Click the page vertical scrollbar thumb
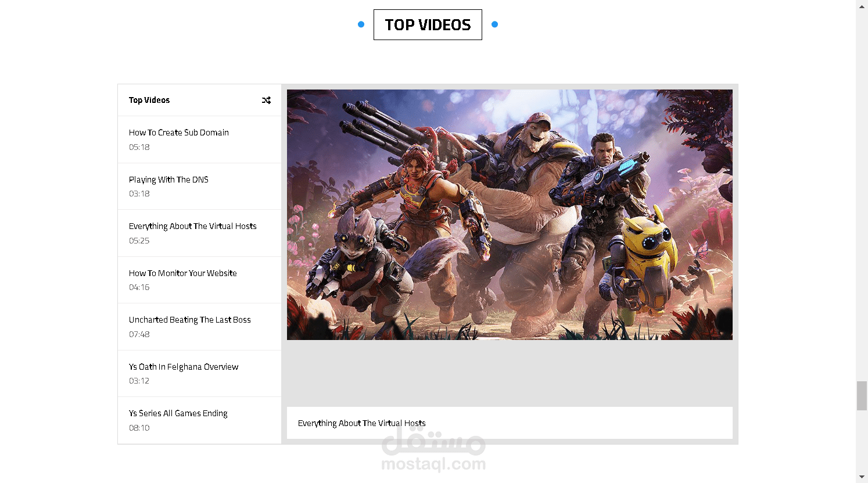This screenshot has height=483, width=868. point(862,396)
